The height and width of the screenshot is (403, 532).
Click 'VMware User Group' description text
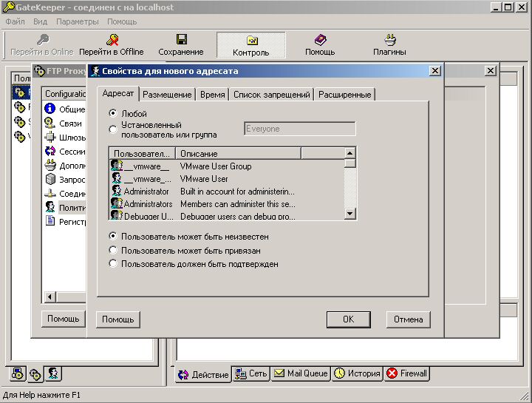(x=216, y=166)
